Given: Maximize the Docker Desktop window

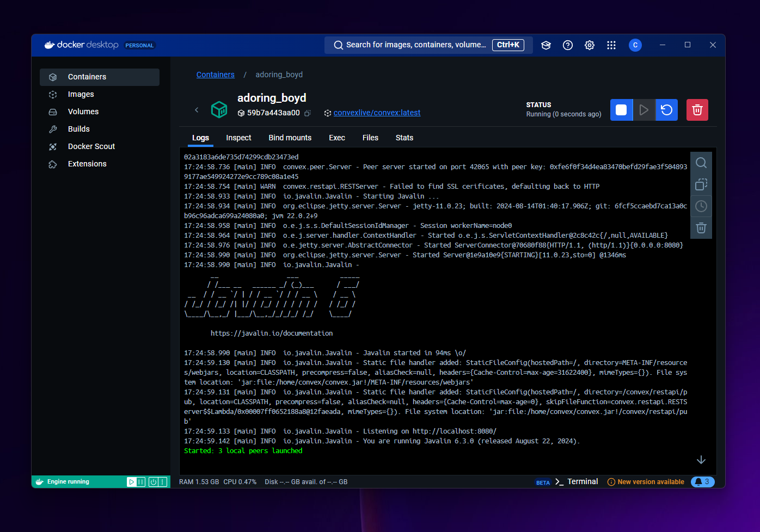Looking at the screenshot, I should point(688,45).
